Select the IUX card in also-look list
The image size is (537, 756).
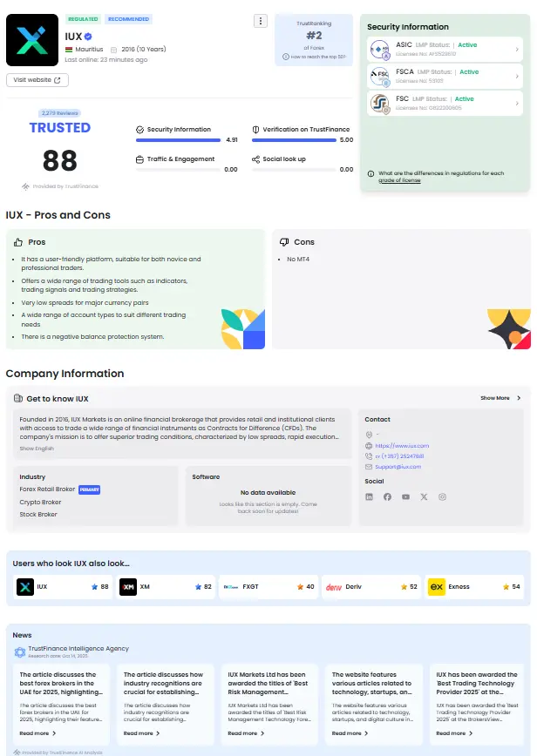63,587
